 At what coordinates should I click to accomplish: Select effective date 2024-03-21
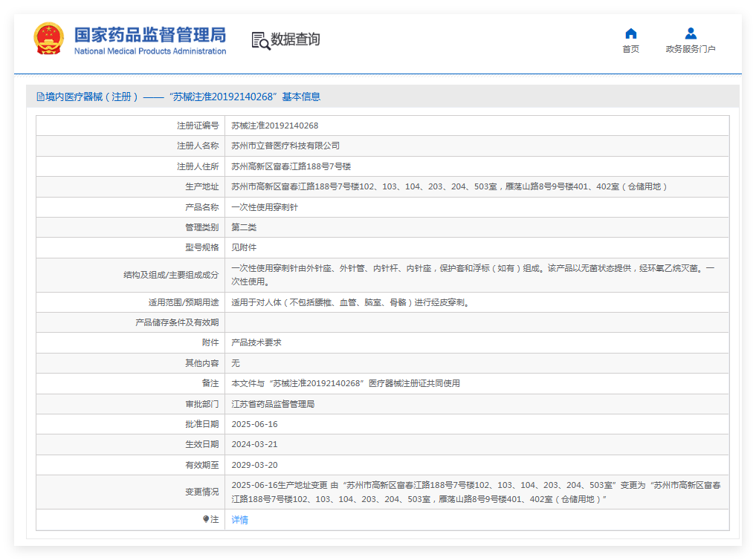pos(254,444)
